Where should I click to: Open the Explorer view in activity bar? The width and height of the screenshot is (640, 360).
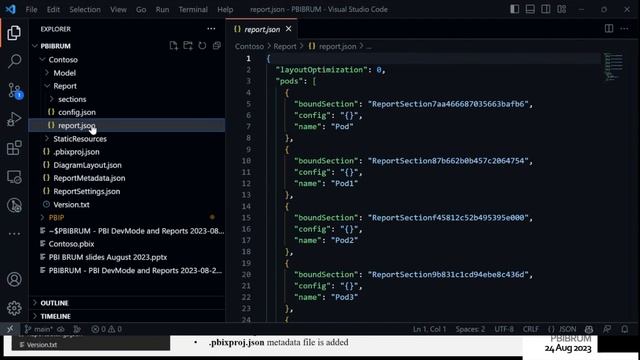coord(14,33)
